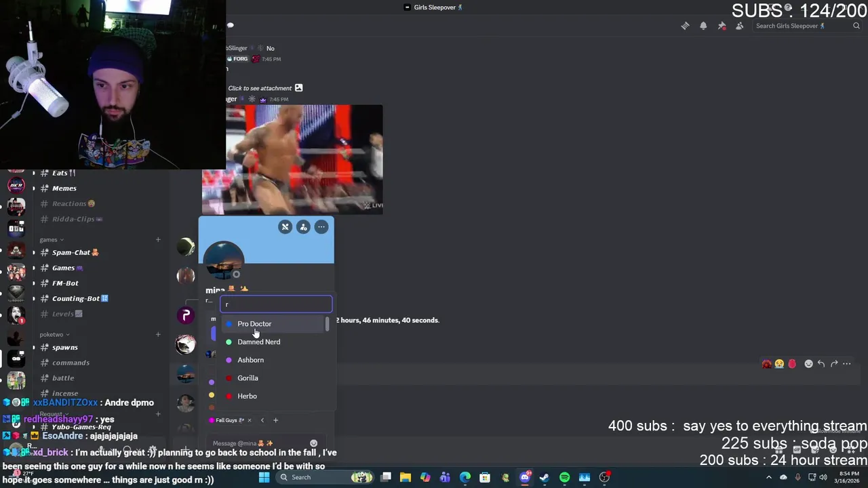Click the add role plus button
Viewport: 868px width, 488px height.
(x=275, y=420)
